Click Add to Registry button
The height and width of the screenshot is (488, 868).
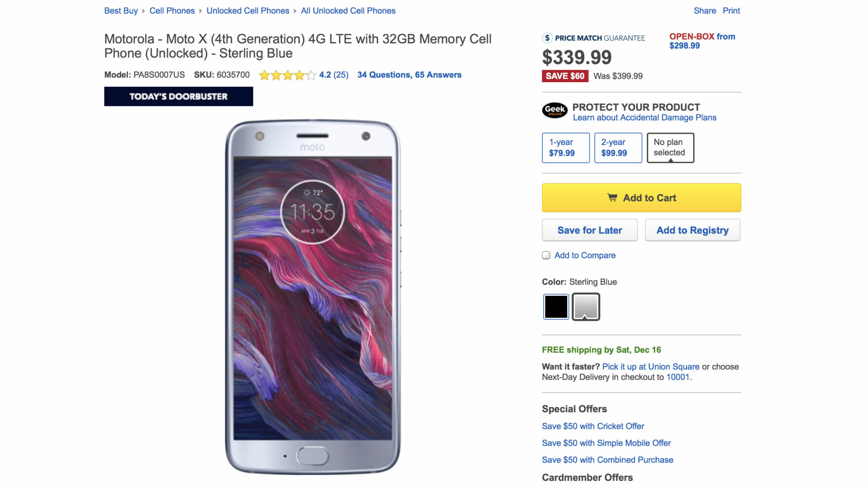pyautogui.click(x=692, y=230)
